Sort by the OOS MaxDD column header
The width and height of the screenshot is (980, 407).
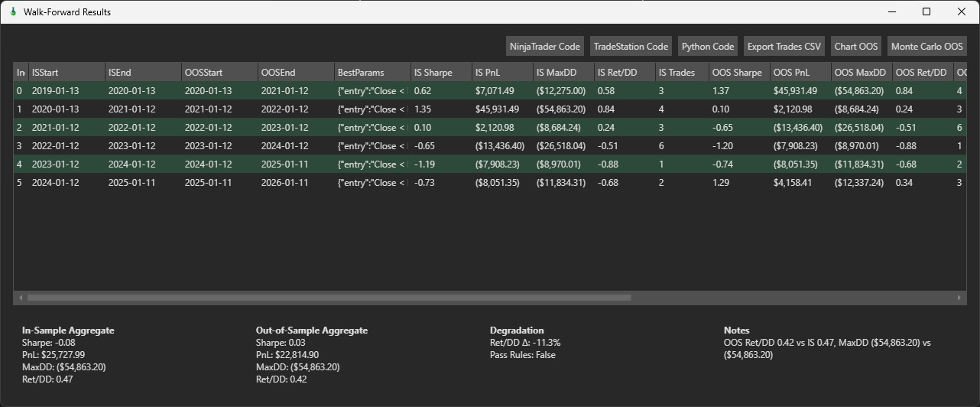[862, 72]
